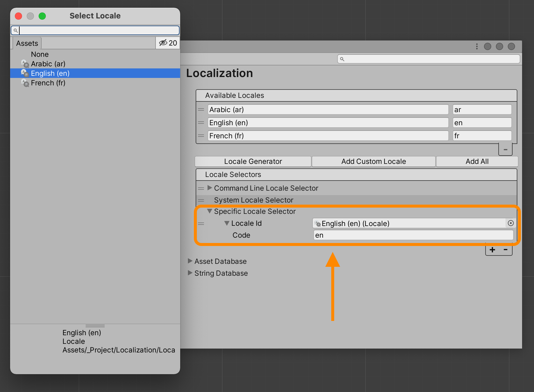This screenshot has height=392, width=534.
Task: Grab the reorder handle beside Command Line Locale Selector
Action: click(201, 188)
